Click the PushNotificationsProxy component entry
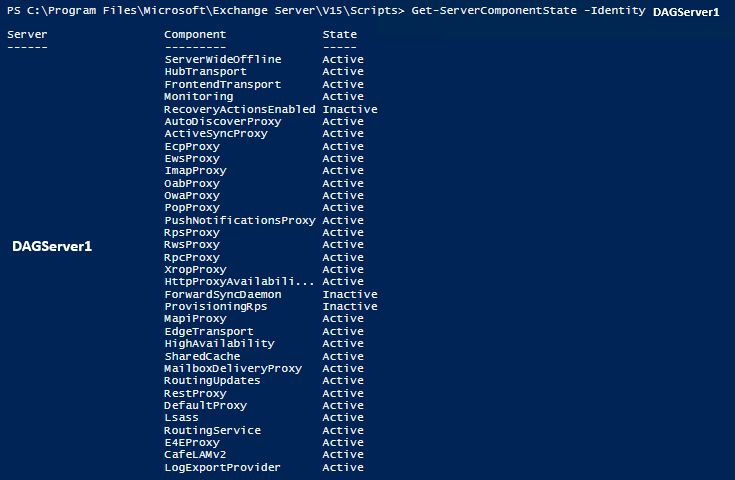This screenshot has height=480, width=735. pos(240,220)
